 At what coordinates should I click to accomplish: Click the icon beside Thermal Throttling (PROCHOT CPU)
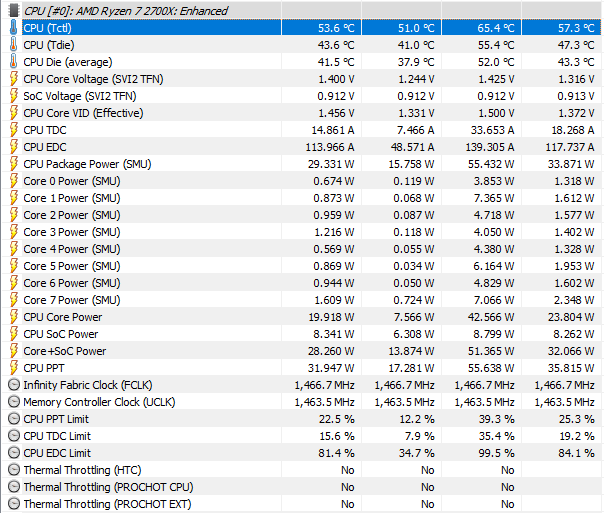(x=14, y=487)
